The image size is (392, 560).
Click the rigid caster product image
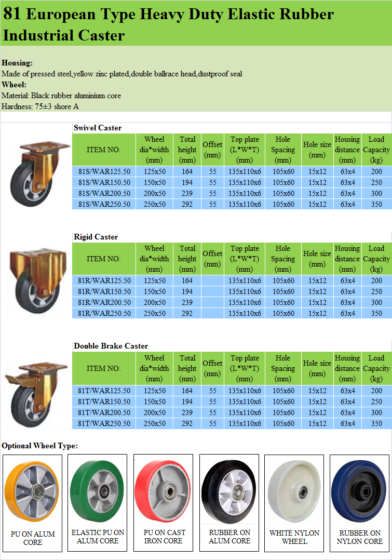pos(37,281)
